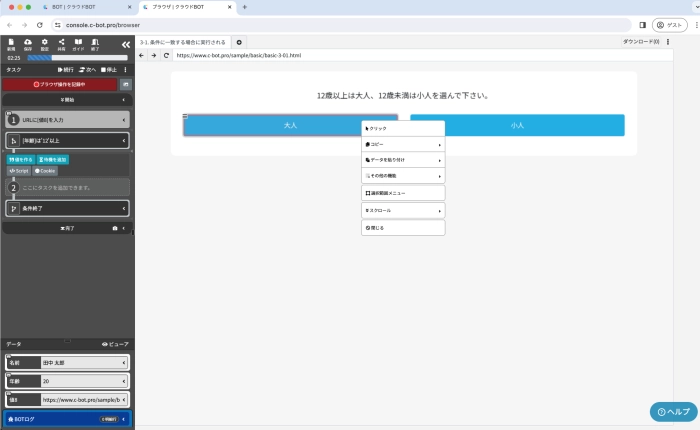Toggle the データ ビューア eye view

click(x=116, y=344)
